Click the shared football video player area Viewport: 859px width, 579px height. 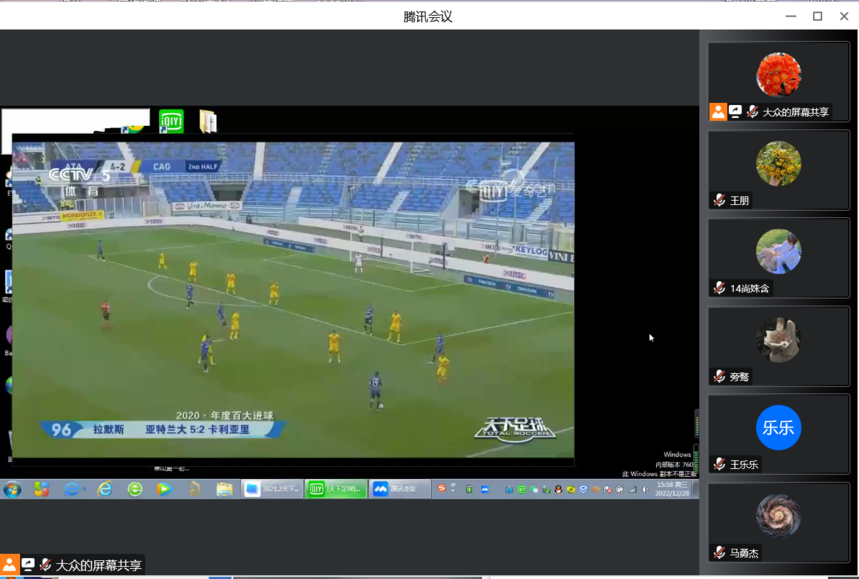coord(293,300)
